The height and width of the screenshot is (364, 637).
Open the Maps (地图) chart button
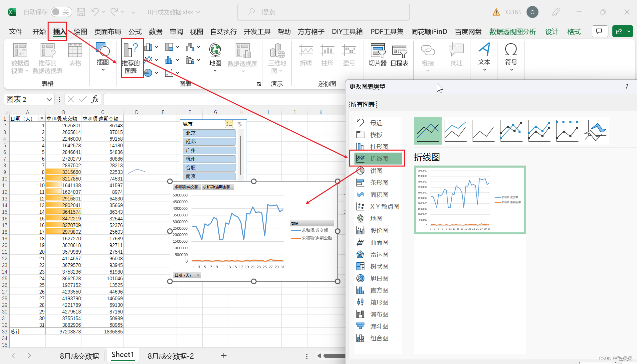[x=215, y=57]
